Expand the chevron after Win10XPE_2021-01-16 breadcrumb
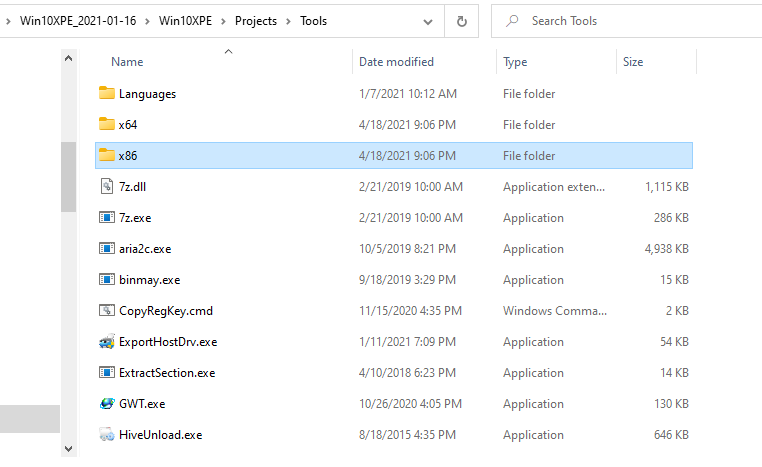 (x=147, y=21)
